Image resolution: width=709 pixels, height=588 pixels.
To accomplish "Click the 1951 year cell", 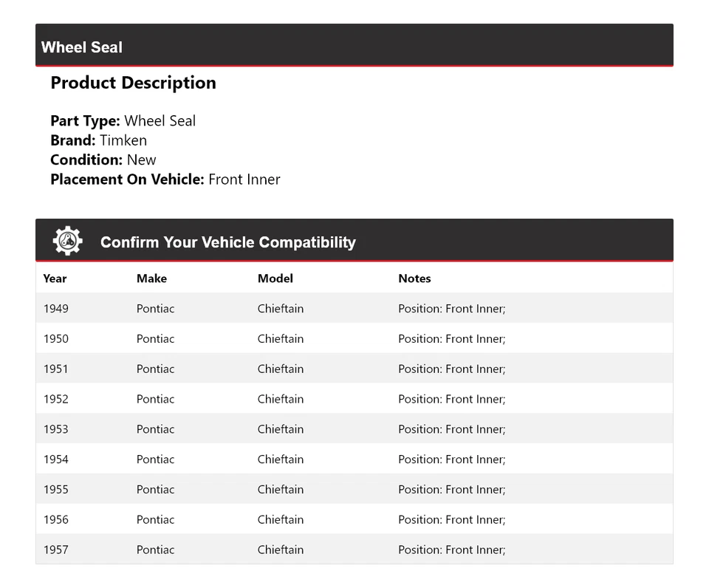I will tap(55, 369).
